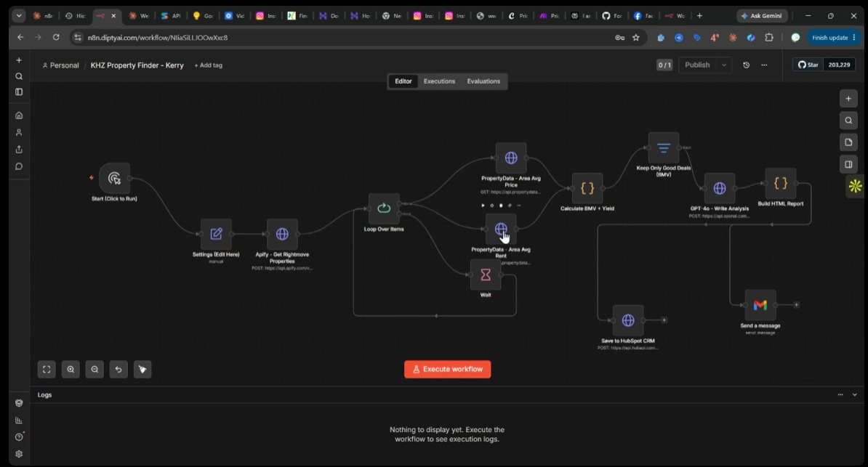Open the Gmail Send a message node
Image resolution: width=868 pixels, height=467 pixels.
coord(760,305)
